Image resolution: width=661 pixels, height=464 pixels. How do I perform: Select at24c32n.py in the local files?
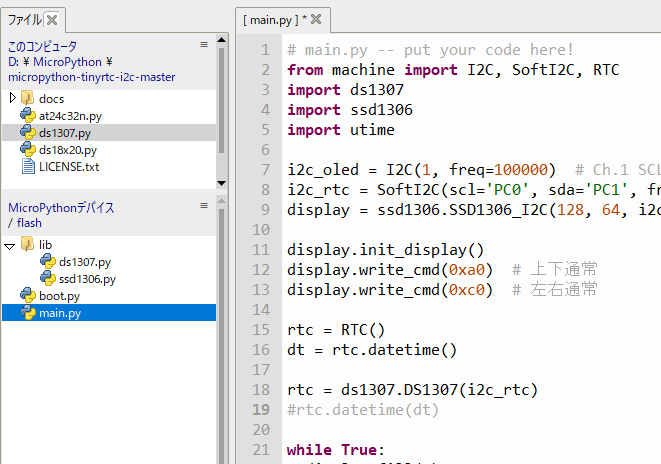point(70,116)
